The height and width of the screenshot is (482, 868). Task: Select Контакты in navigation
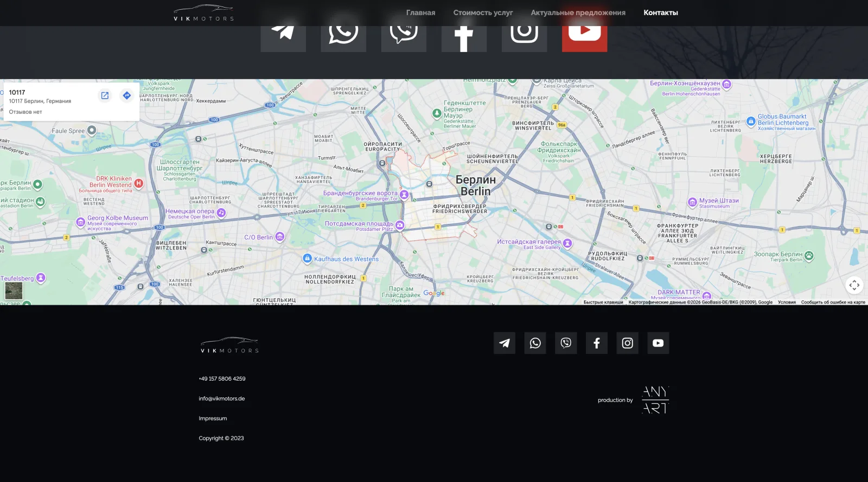[x=661, y=12]
